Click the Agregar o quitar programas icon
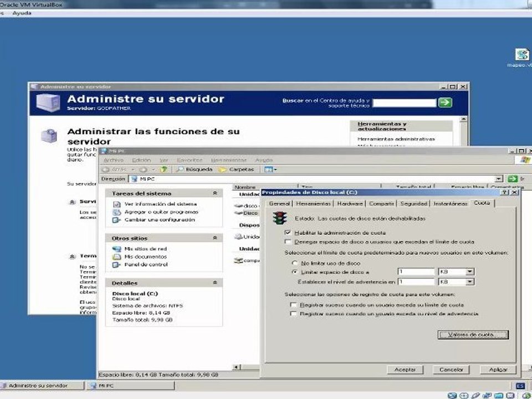The image size is (532, 399). [117, 212]
